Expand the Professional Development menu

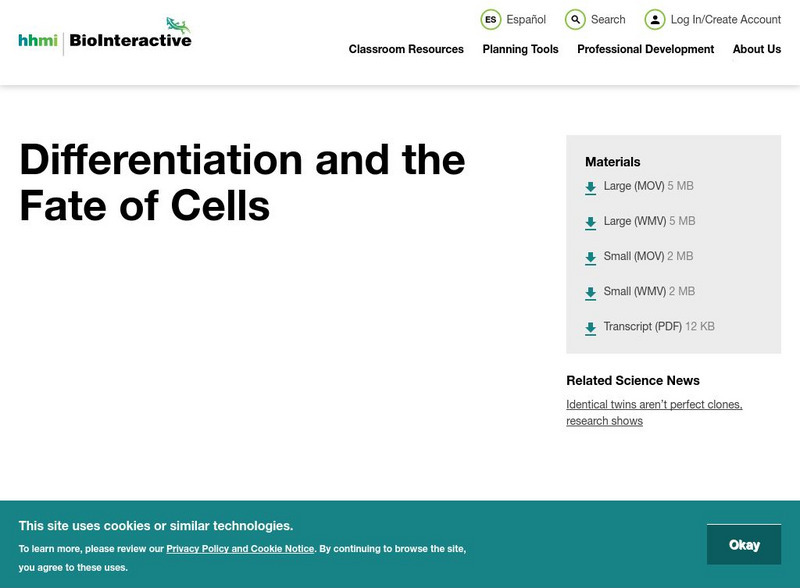(645, 49)
